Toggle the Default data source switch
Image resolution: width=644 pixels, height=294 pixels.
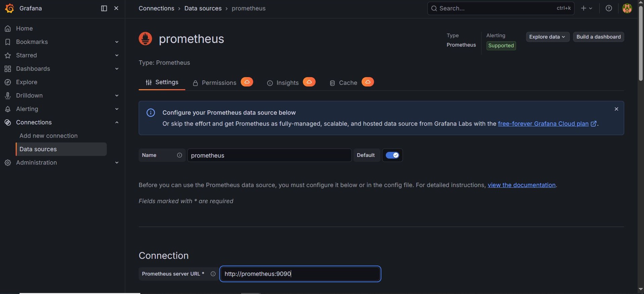[x=392, y=155]
